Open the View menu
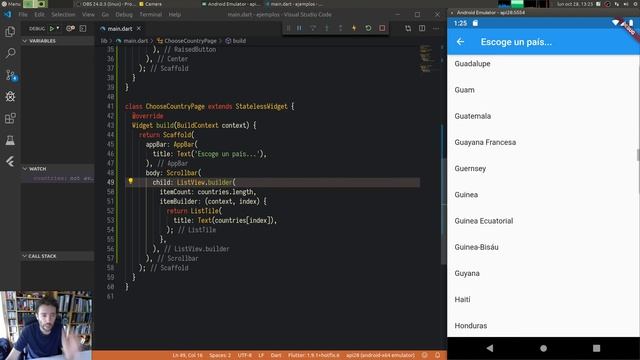This screenshot has height=360, width=640. (x=88, y=14)
